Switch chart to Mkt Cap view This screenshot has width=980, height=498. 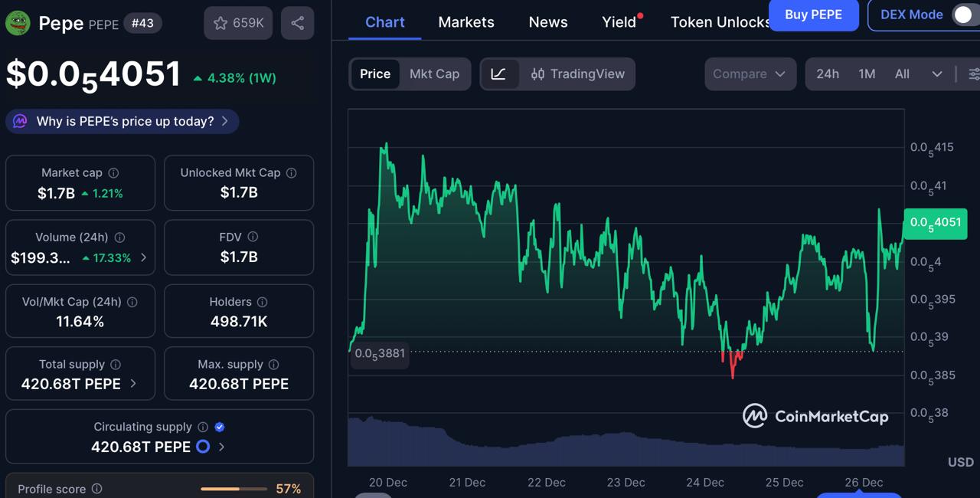point(434,74)
